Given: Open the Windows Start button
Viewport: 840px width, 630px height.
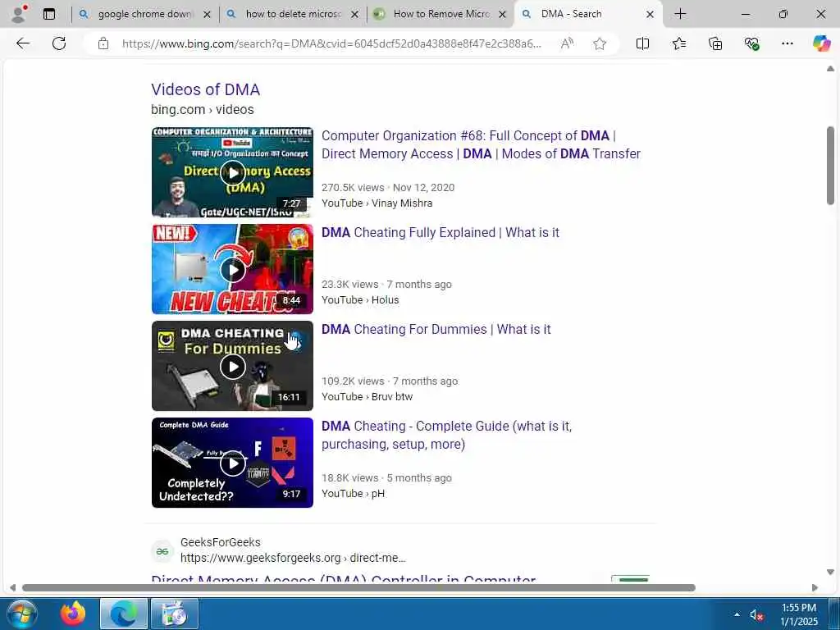Looking at the screenshot, I should 21,614.
